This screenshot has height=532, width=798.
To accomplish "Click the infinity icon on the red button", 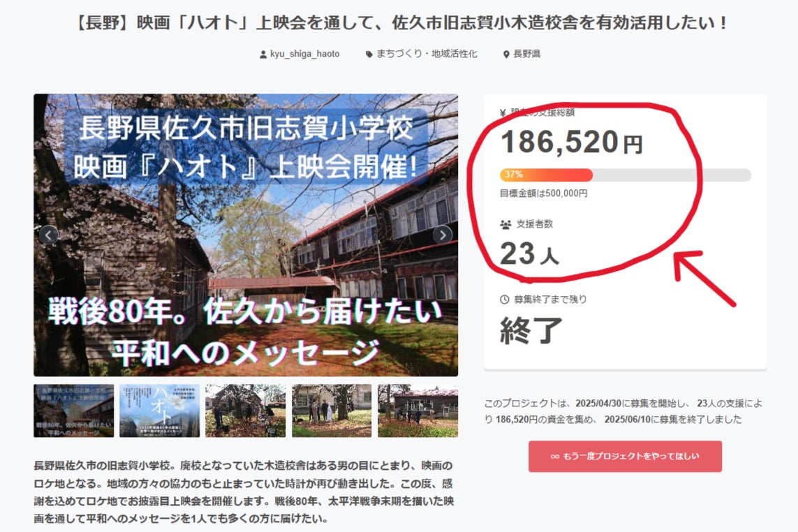I will tap(554, 457).
